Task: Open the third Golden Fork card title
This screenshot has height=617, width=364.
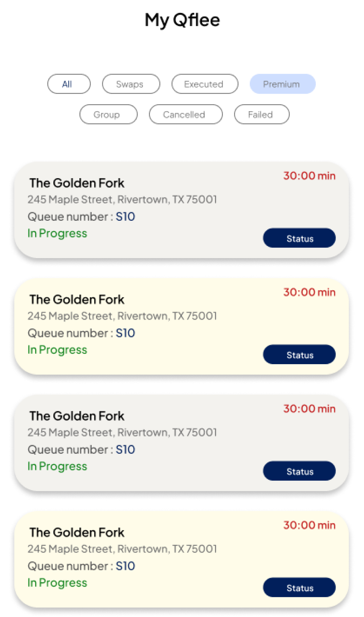Action: (77, 416)
